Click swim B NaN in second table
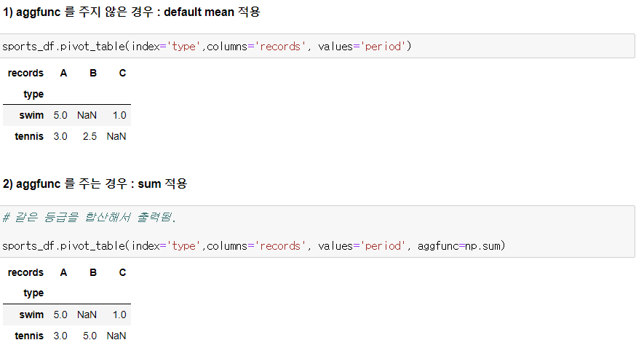 pos(87,315)
